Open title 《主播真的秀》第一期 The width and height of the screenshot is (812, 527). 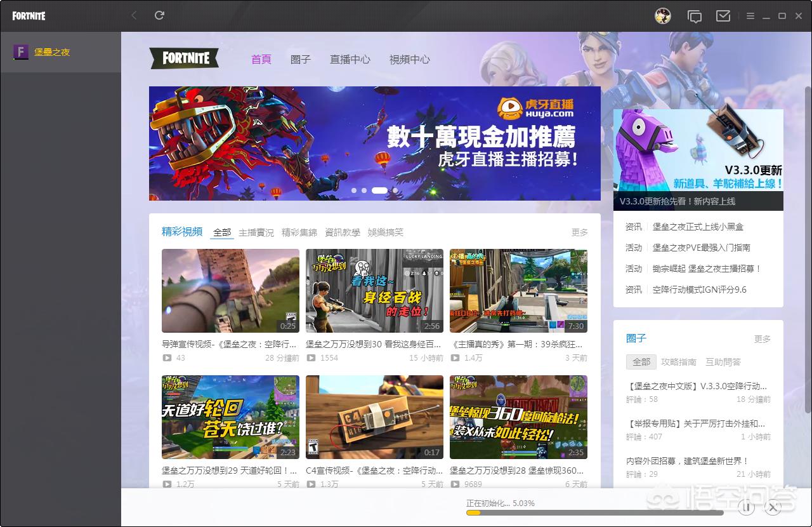click(516, 344)
